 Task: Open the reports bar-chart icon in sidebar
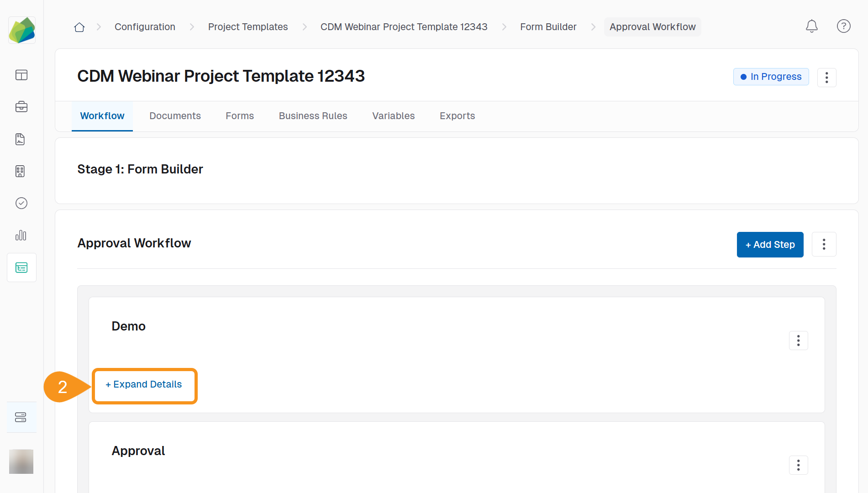tap(21, 236)
